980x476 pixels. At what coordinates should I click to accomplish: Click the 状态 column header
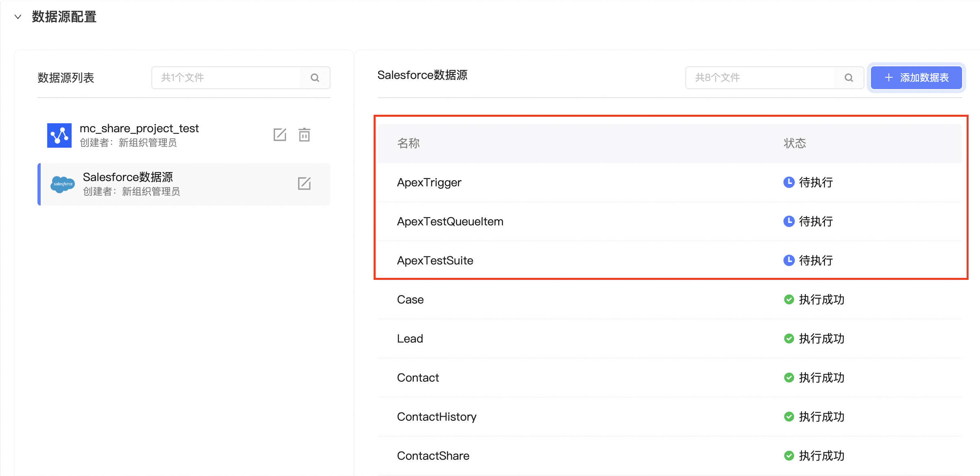coord(795,143)
